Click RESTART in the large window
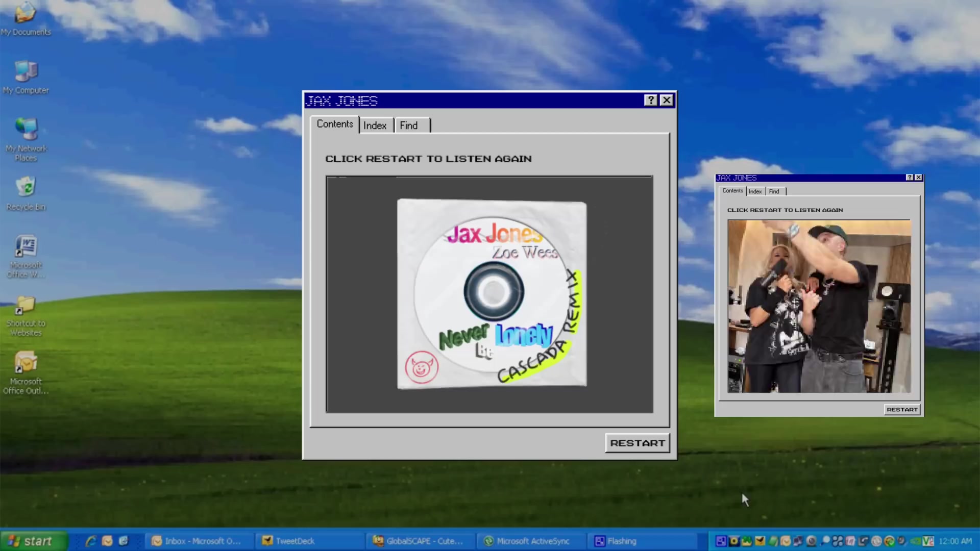This screenshot has width=980, height=551. click(x=638, y=443)
